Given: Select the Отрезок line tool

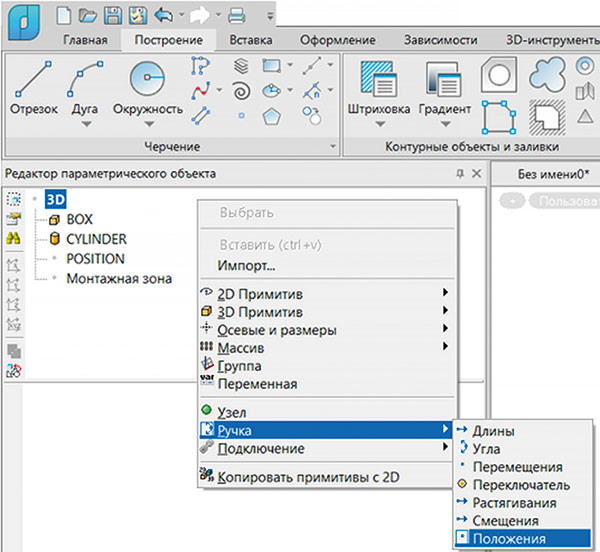Looking at the screenshot, I should pyautogui.click(x=34, y=88).
